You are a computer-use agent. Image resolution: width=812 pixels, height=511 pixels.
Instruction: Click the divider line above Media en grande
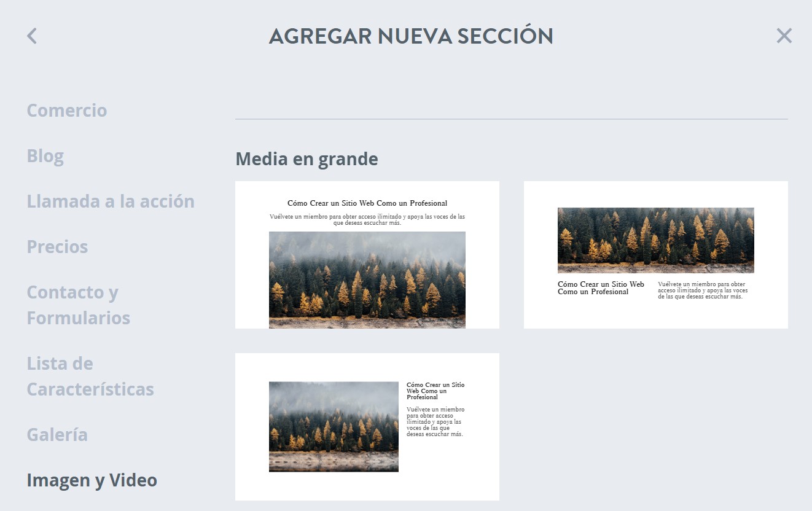(511, 119)
